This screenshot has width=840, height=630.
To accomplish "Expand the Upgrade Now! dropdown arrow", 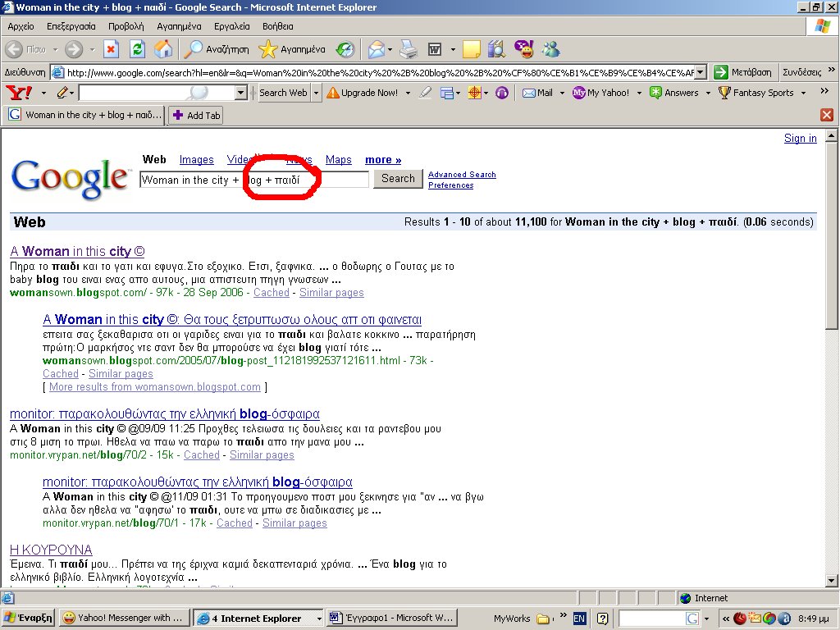I will coord(408,94).
